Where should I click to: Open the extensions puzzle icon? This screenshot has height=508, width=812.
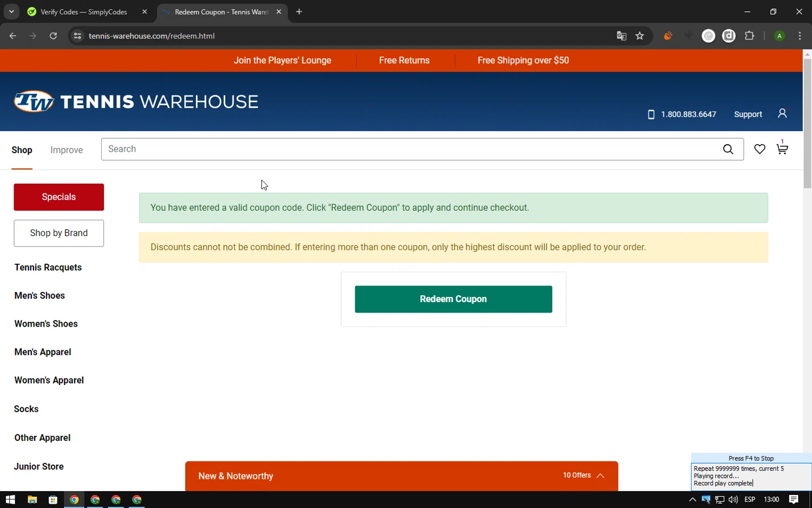(x=749, y=36)
